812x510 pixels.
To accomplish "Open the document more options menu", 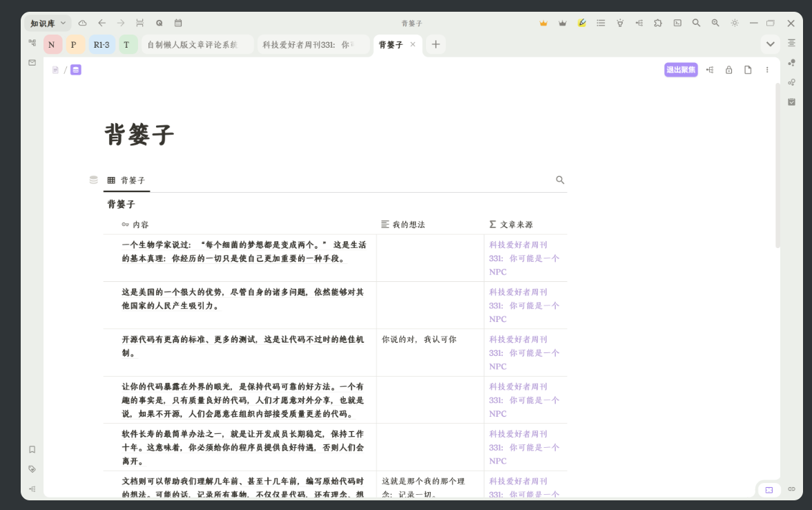I will tap(767, 70).
